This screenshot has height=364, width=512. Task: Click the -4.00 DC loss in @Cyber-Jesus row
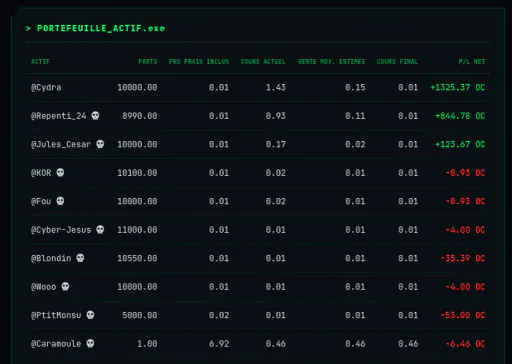[465, 230]
